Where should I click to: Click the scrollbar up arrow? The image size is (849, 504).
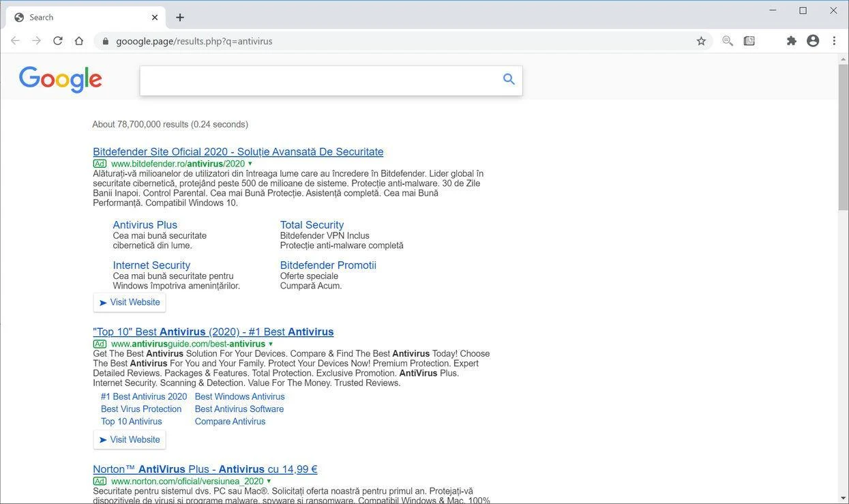click(844, 59)
